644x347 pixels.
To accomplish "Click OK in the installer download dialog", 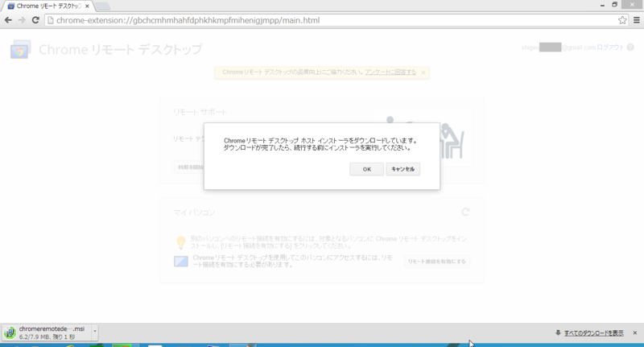I will point(366,169).
